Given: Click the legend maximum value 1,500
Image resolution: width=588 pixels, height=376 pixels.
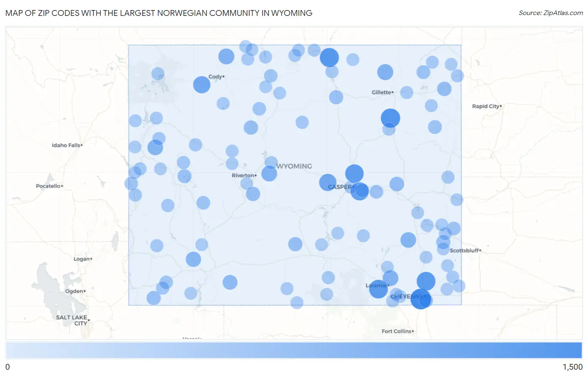Looking at the screenshot, I should (x=573, y=367).
